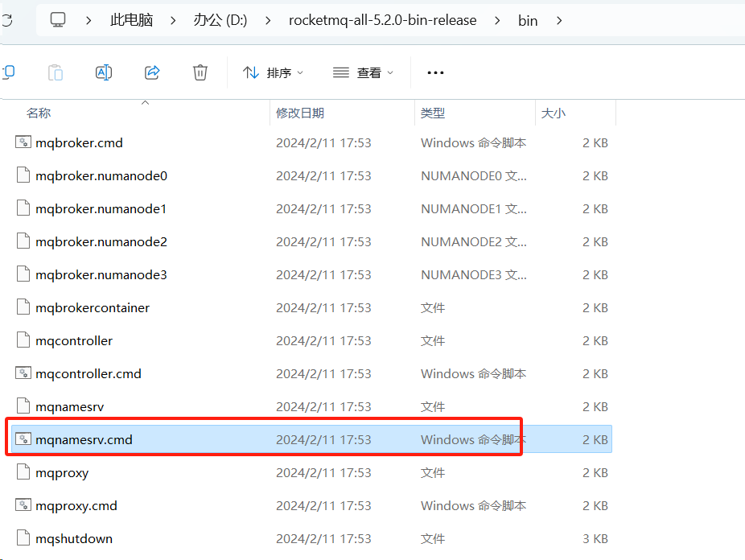Click the refresh icon beside the address bar

[6, 20]
